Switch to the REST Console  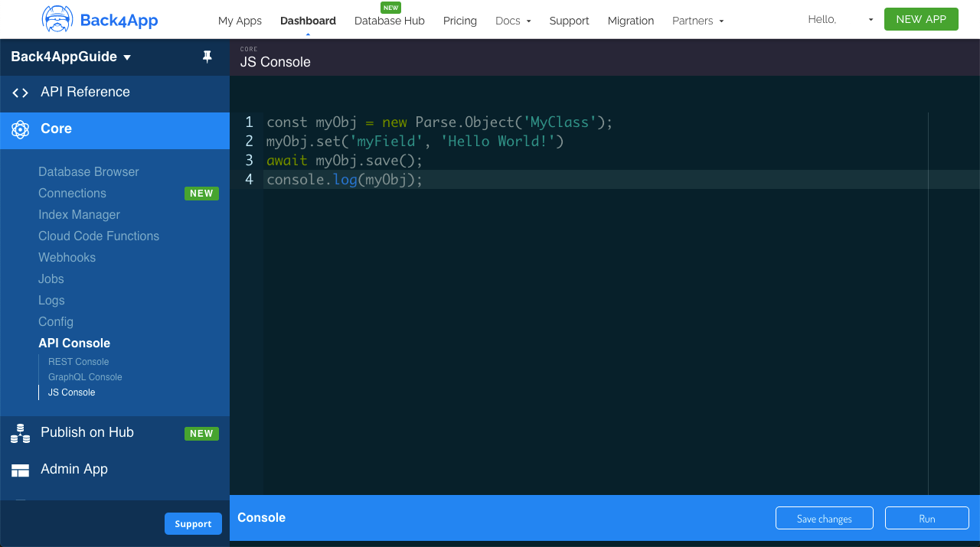(78, 361)
